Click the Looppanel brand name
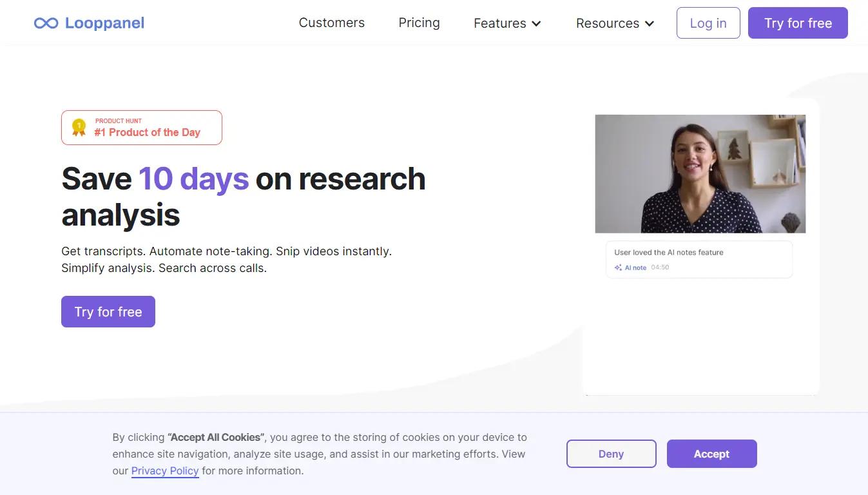 click(x=104, y=23)
